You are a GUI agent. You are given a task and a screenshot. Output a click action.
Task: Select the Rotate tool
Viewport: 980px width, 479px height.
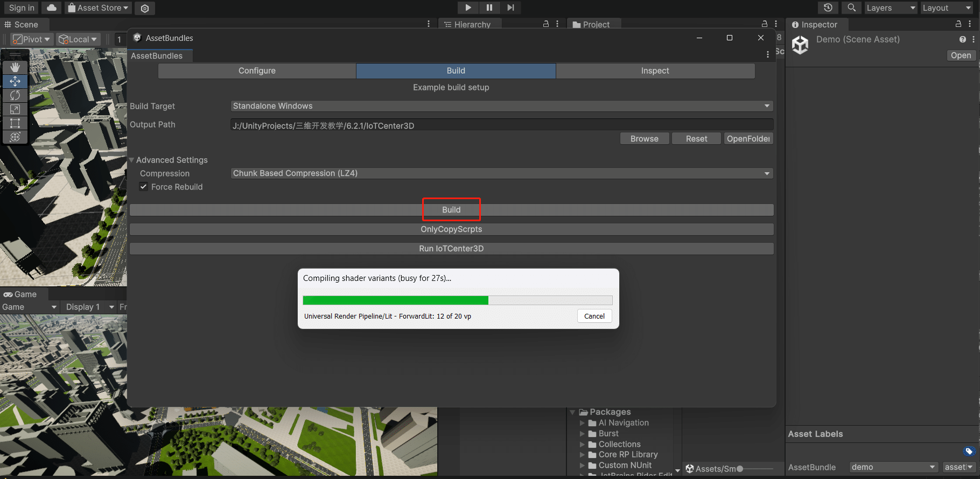(15, 95)
